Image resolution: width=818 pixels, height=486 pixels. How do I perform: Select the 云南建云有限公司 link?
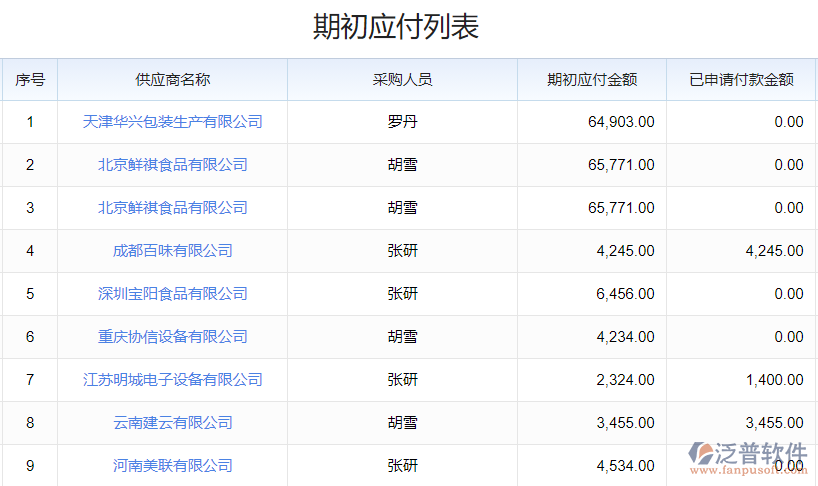pyautogui.click(x=172, y=423)
